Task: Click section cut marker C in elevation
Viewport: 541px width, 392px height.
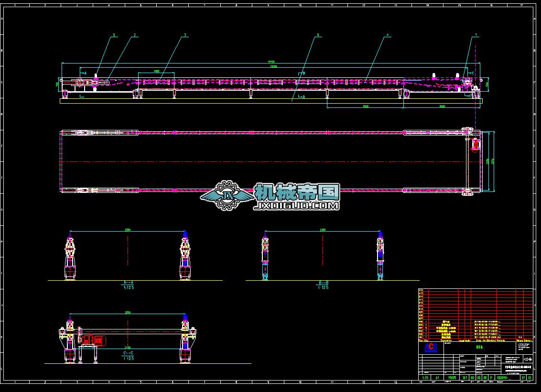Action: click(473, 73)
